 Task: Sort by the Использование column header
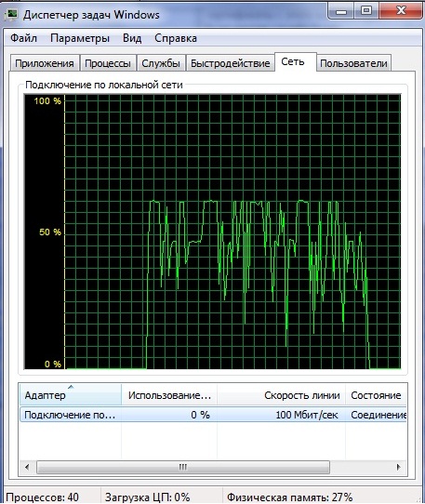point(169,394)
